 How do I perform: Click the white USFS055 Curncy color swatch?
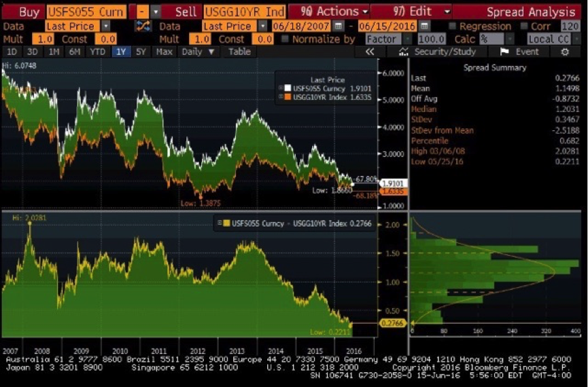[288, 88]
